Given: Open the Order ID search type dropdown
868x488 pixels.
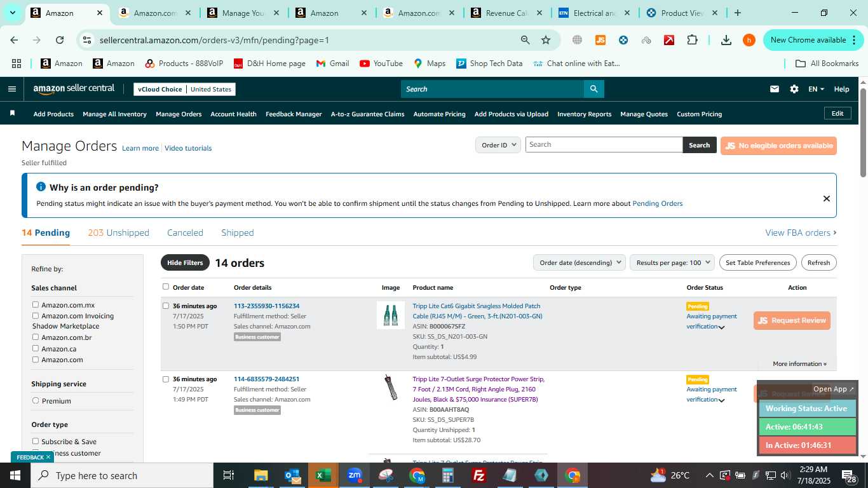Looking at the screenshot, I should (x=498, y=145).
